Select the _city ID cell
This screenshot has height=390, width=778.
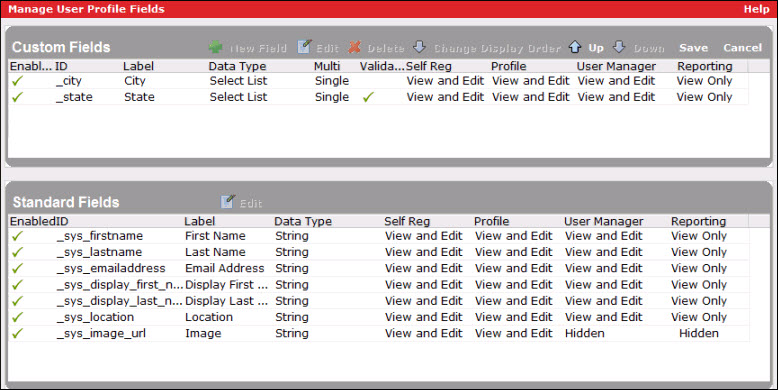click(x=69, y=81)
